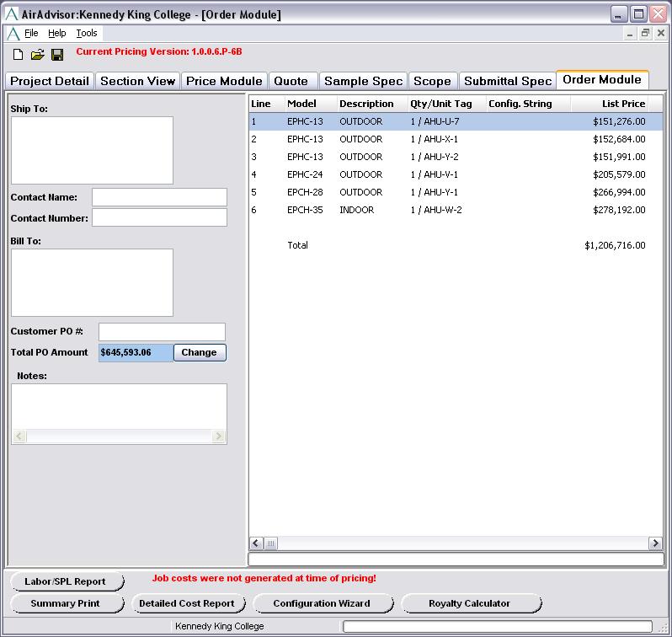
Task: Restore the inner document window
Action: tap(645, 34)
